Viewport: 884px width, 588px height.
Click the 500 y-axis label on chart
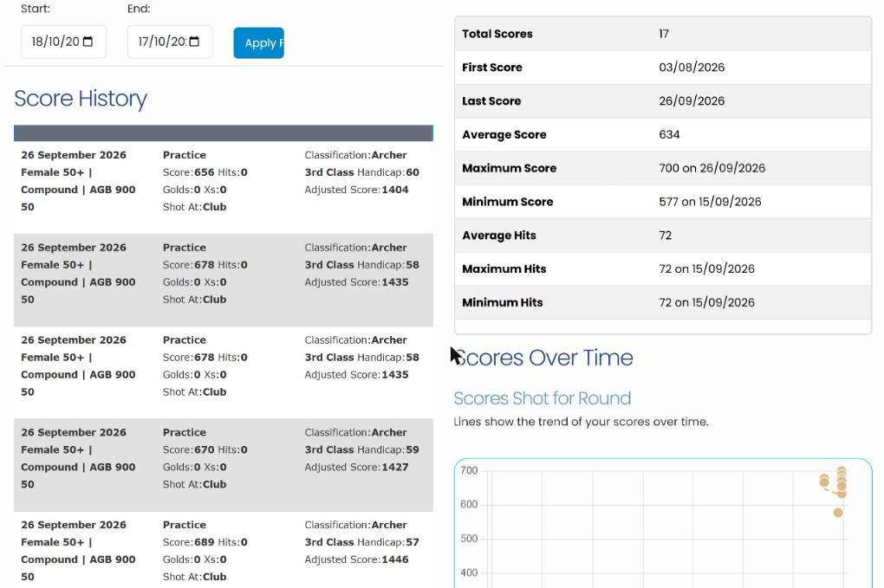click(469, 539)
